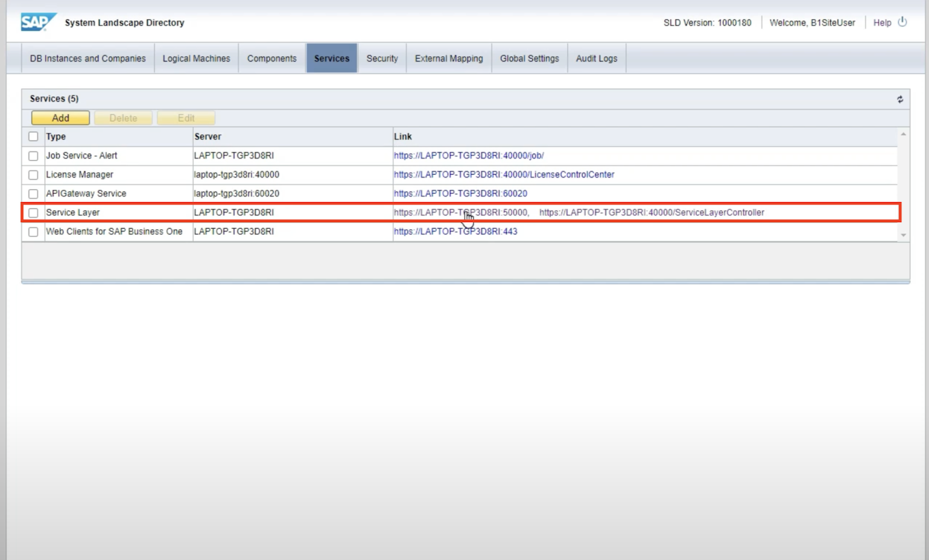The height and width of the screenshot is (560, 929).
Task: Open the Audit Logs tab
Action: click(596, 59)
